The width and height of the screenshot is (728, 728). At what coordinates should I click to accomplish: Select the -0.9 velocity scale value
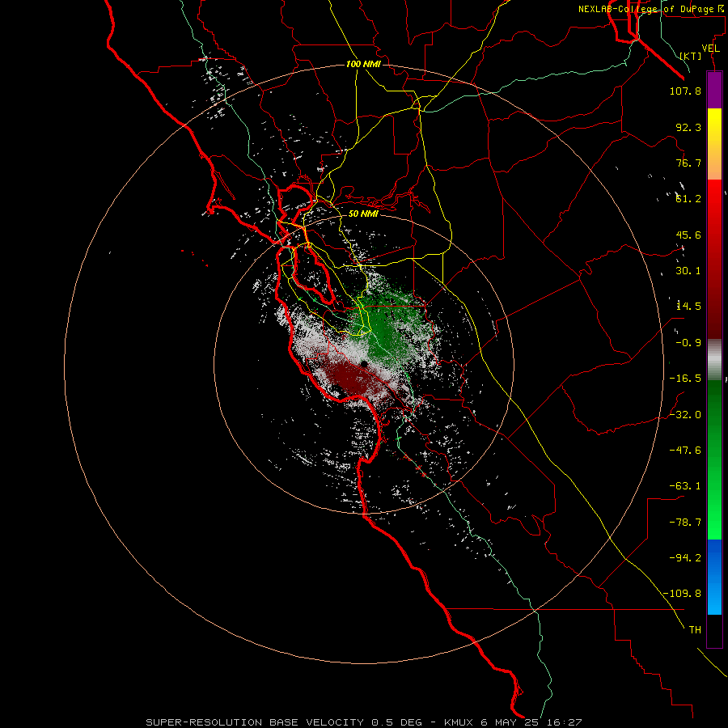point(688,343)
